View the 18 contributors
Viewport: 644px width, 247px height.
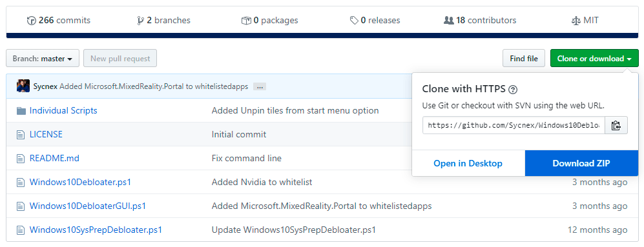[x=480, y=20]
